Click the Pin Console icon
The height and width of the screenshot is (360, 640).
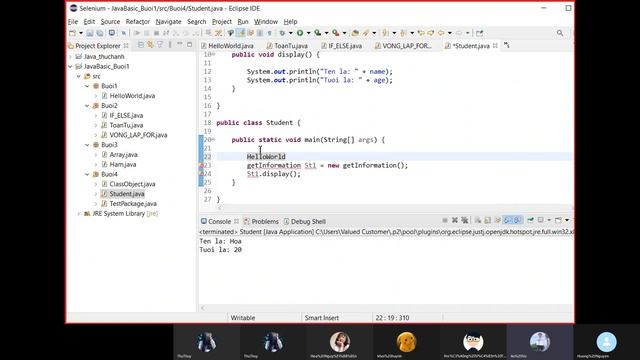530,220
